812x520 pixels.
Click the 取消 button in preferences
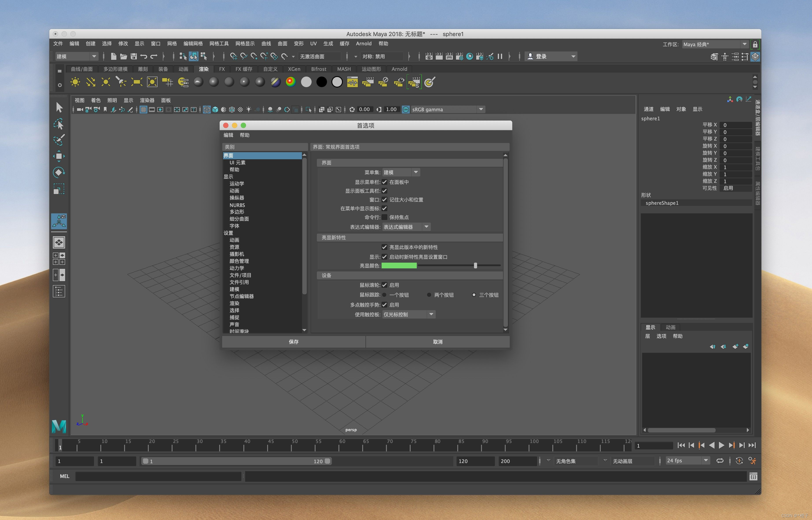point(437,342)
